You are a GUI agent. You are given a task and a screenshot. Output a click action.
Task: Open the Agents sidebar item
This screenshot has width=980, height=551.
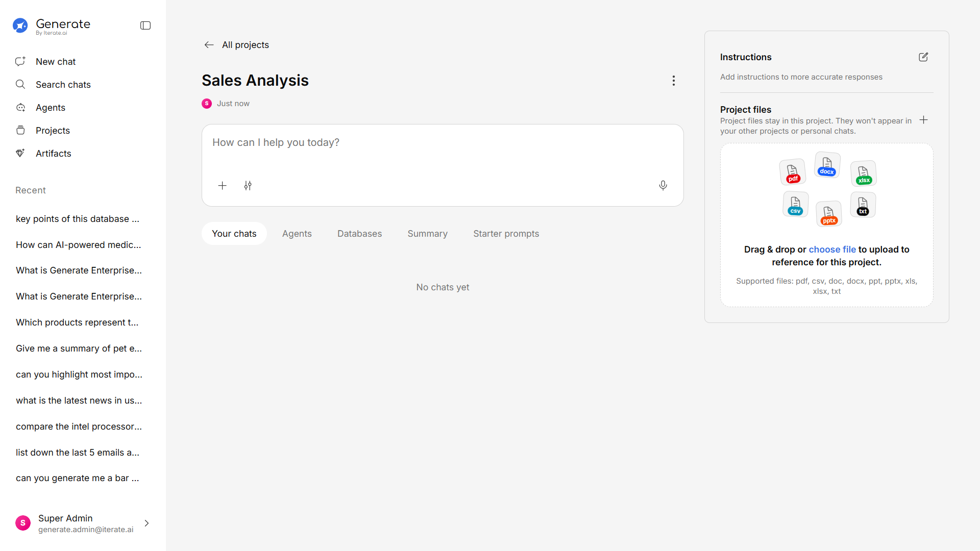pyautogui.click(x=50, y=108)
